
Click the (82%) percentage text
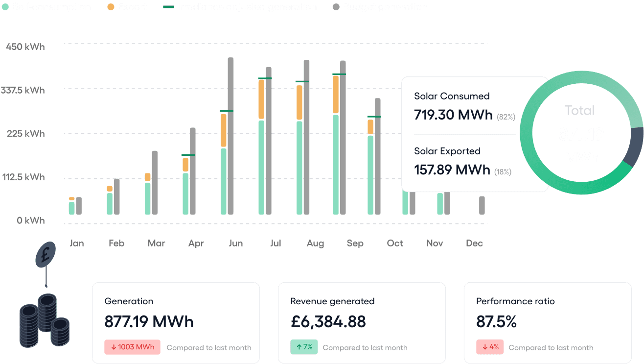point(506,117)
